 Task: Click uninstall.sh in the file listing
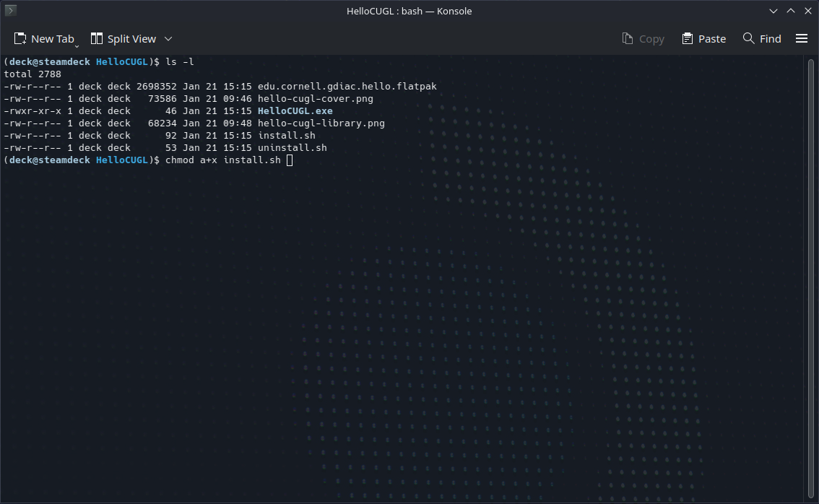pyautogui.click(x=292, y=148)
